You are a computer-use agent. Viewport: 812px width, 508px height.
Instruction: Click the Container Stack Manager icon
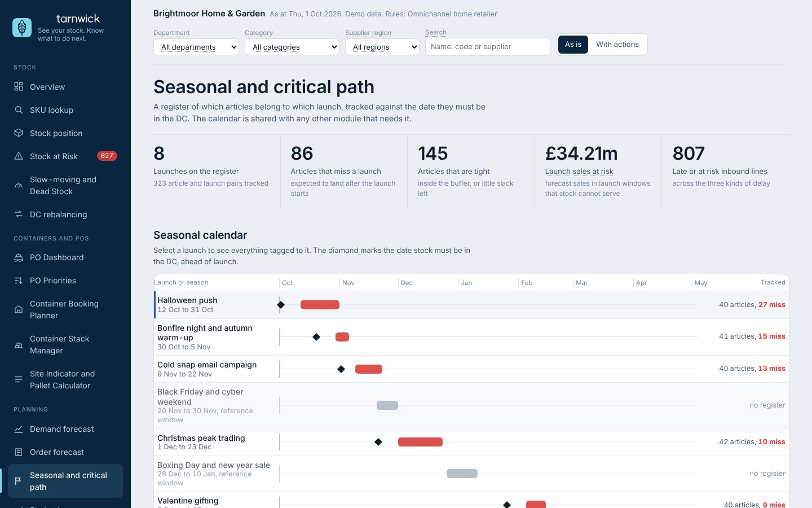[19, 344]
